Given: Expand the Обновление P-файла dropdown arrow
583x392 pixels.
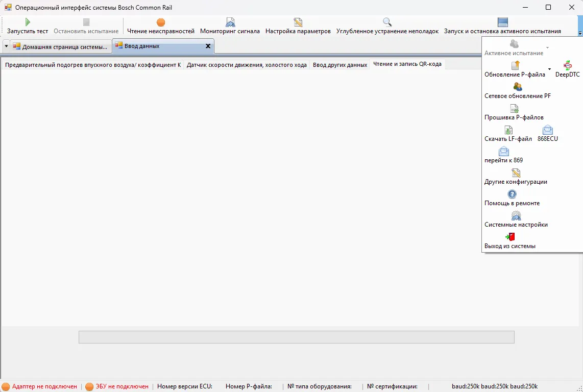Looking at the screenshot, I should [x=549, y=69].
